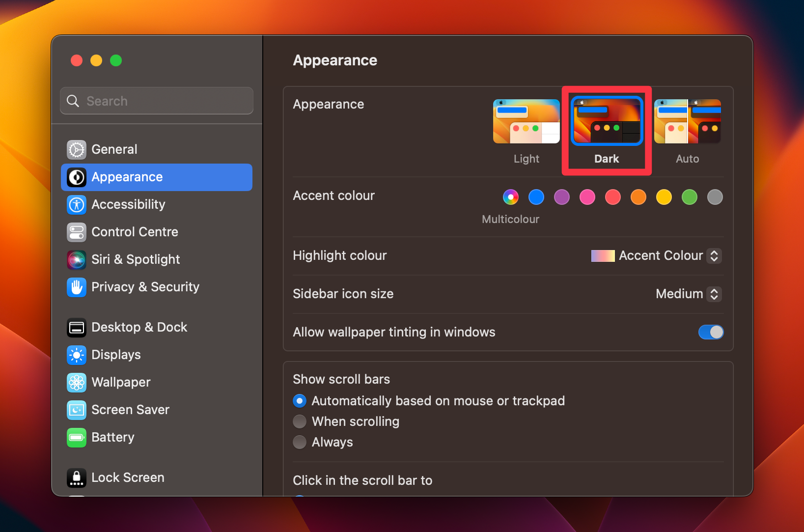Viewport: 804px width, 532px height.
Task: Switch to the Displays settings pane
Action: tap(116, 355)
